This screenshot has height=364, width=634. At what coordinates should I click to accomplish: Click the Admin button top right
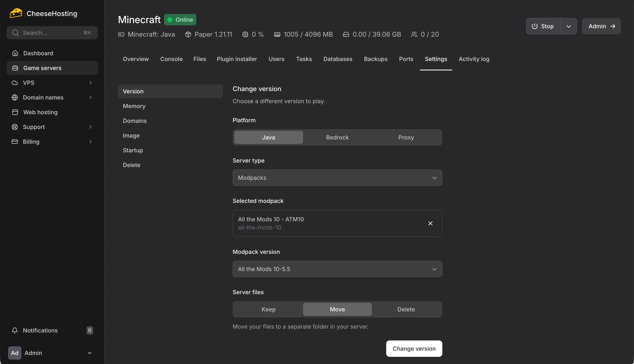point(601,26)
